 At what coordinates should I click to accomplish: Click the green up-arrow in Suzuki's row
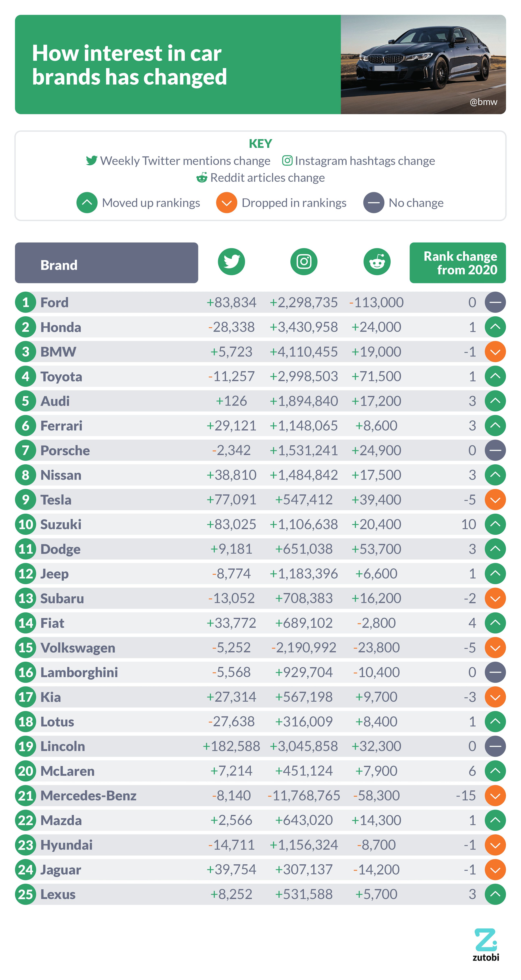pos(495,524)
